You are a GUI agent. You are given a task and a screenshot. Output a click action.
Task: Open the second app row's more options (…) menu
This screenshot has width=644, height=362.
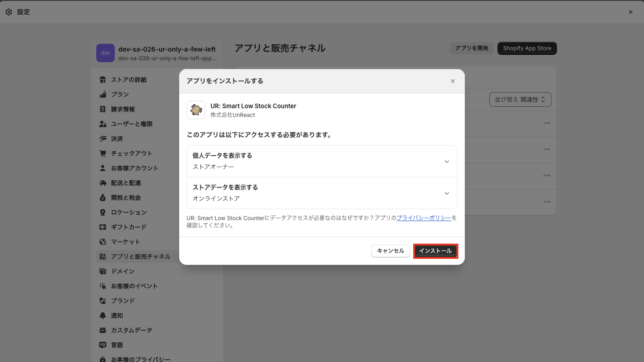tap(547, 149)
